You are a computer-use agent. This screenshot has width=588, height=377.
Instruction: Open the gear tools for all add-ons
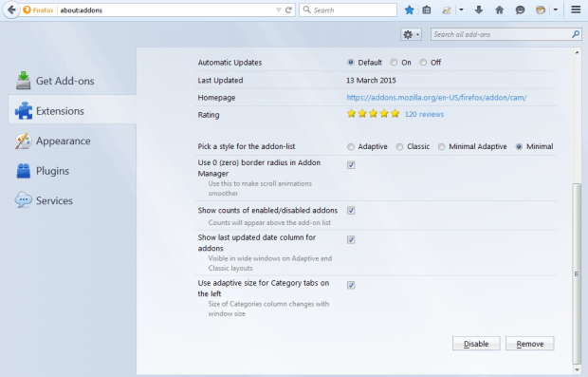pyautogui.click(x=411, y=34)
